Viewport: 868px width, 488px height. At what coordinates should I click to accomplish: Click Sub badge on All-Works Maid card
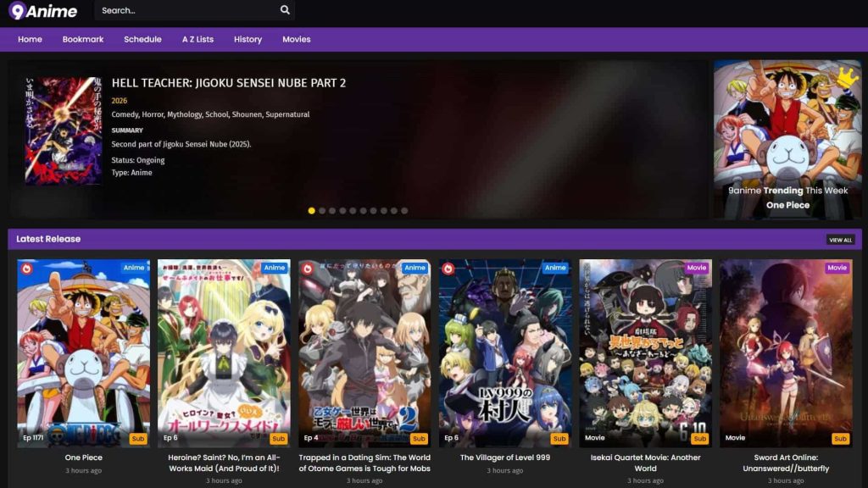pyautogui.click(x=278, y=439)
